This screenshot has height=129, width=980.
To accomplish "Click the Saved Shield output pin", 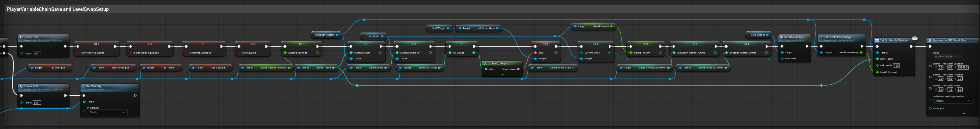I will point(386,68).
